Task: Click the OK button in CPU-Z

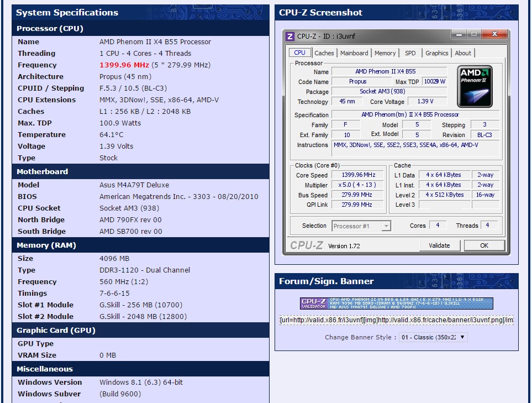Action: [x=484, y=245]
